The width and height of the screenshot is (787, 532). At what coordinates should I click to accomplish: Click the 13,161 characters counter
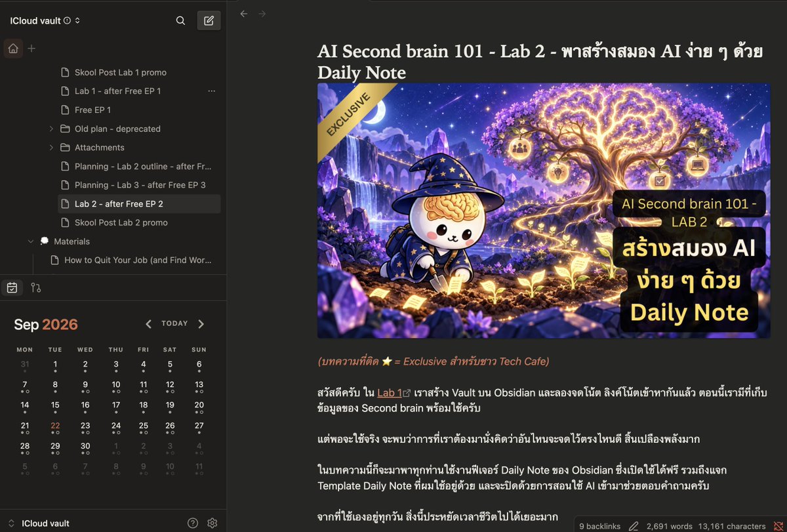point(732,526)
